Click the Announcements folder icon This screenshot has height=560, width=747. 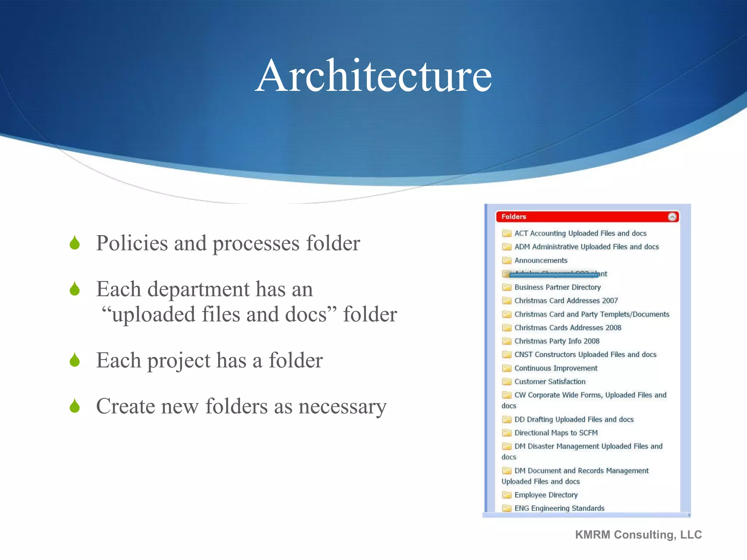[507, 260]
